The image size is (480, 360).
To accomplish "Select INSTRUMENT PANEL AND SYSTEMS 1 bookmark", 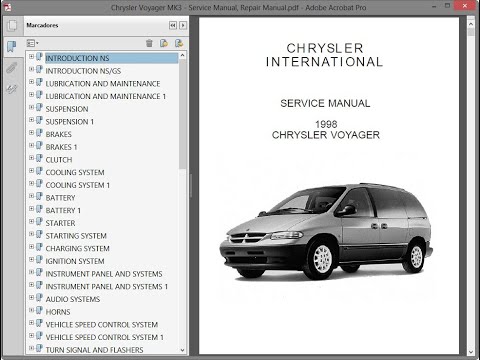I will coord(107,286).
